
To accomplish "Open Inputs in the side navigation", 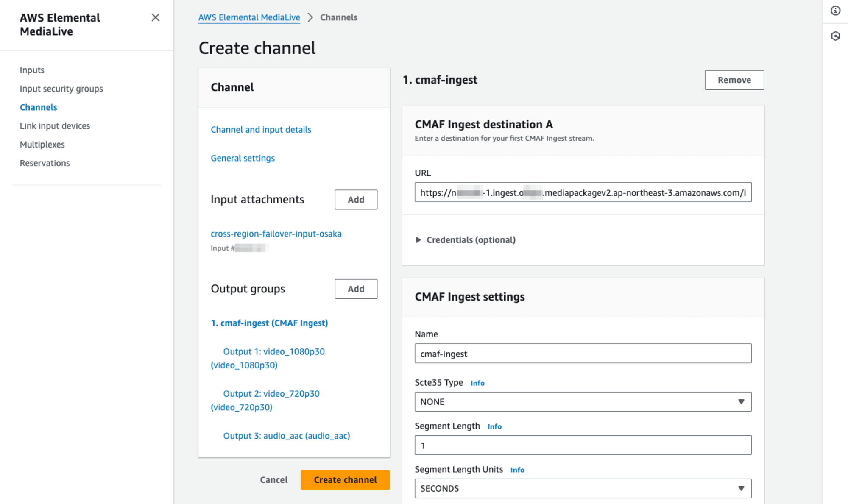I will tap(32, 70).
